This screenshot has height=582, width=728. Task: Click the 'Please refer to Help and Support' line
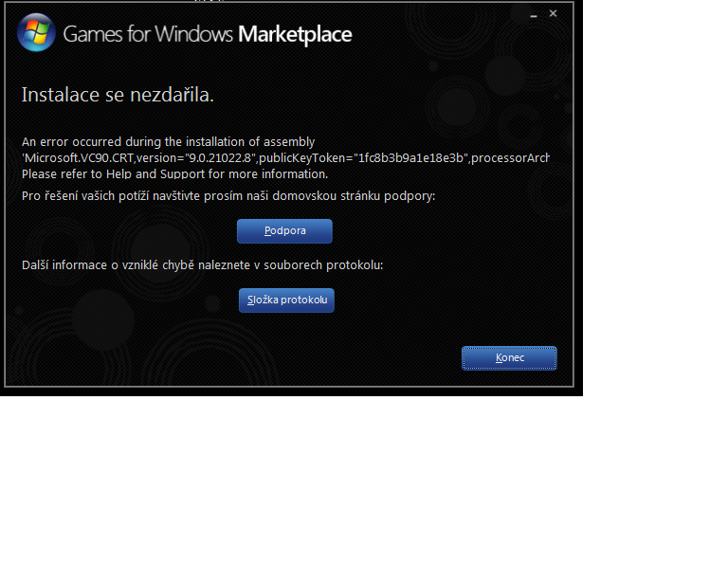click(174, 174)
